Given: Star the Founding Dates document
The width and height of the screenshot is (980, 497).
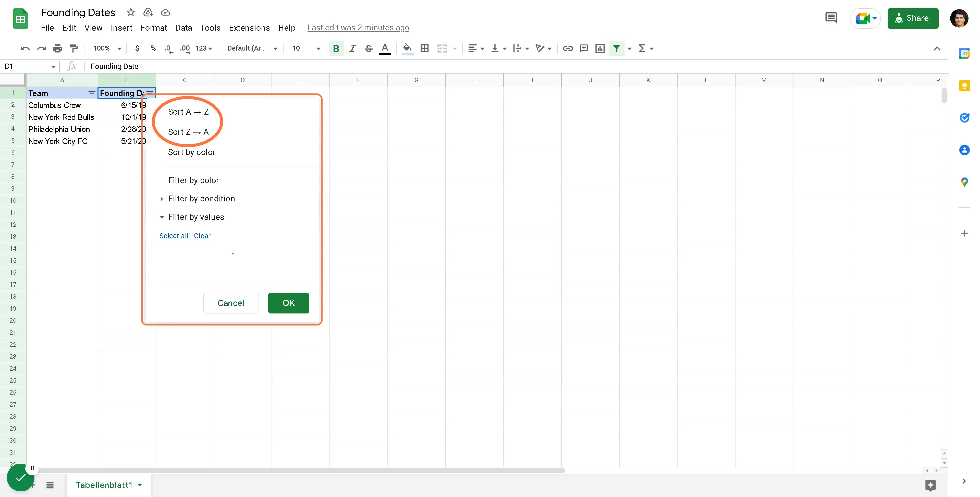Looking at the screenshot, I should (x=130, y=12).
